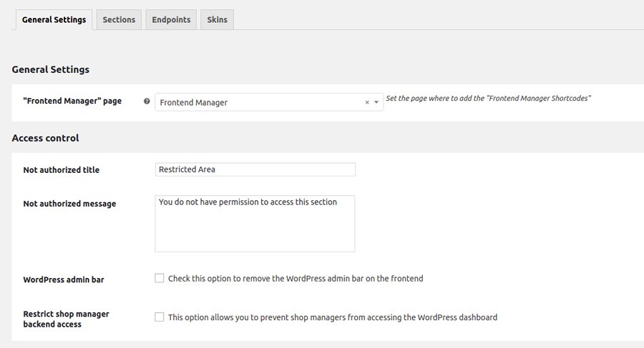Enable the WordPress admin bar removal checkbox
Viewport: 644px width, 348px height.
[x=160, y=278]
